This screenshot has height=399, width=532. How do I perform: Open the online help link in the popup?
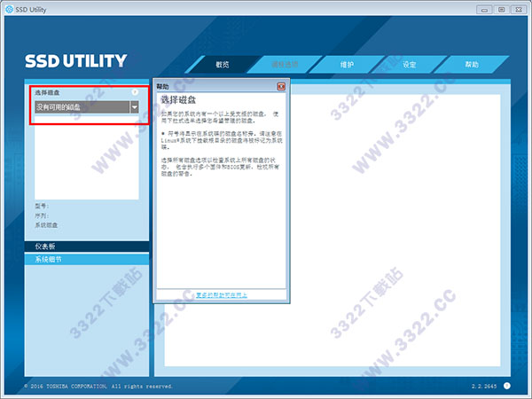point(222,295)
